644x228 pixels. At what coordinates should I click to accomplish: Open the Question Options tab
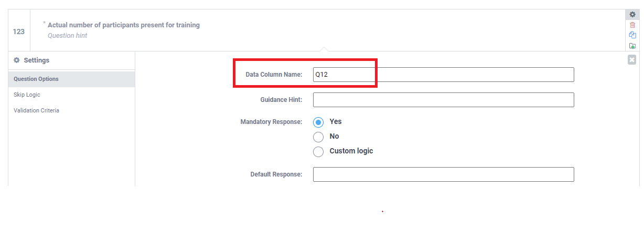36,79
